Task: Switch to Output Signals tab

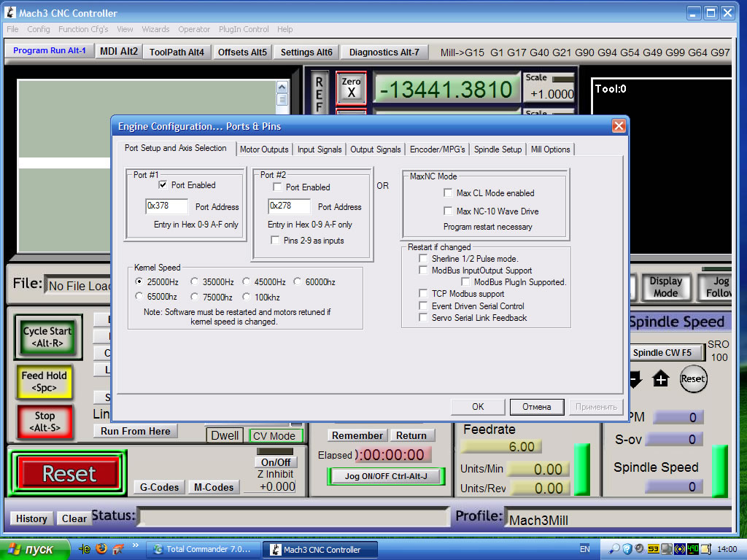Action: tap(376, 149)
